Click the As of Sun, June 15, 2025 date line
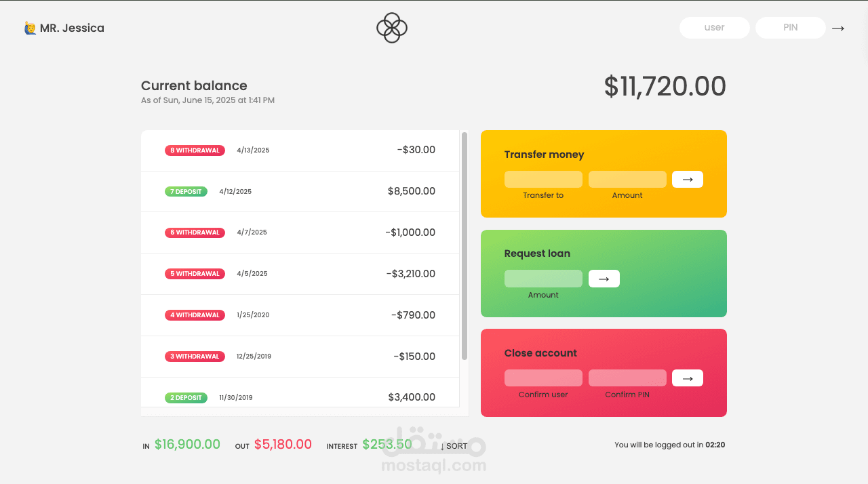868x484 pixels. tap(208, 100)
